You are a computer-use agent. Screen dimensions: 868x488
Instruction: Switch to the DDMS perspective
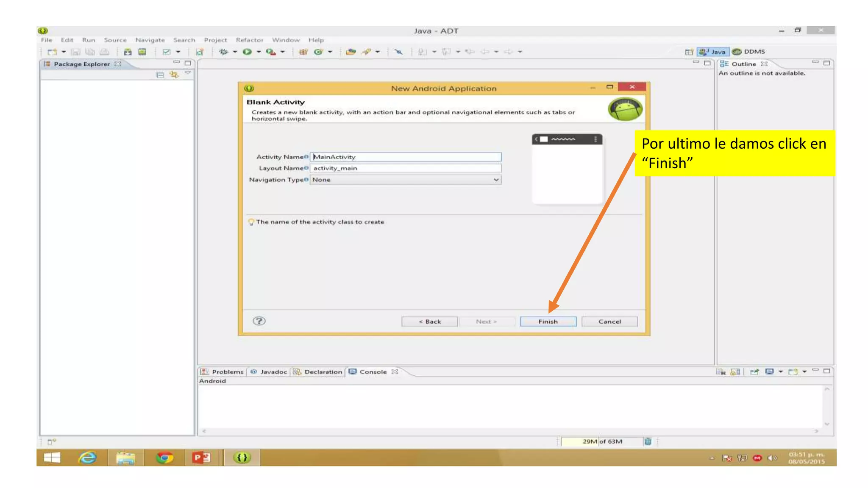pyautogui.click(x=749, y=52)
